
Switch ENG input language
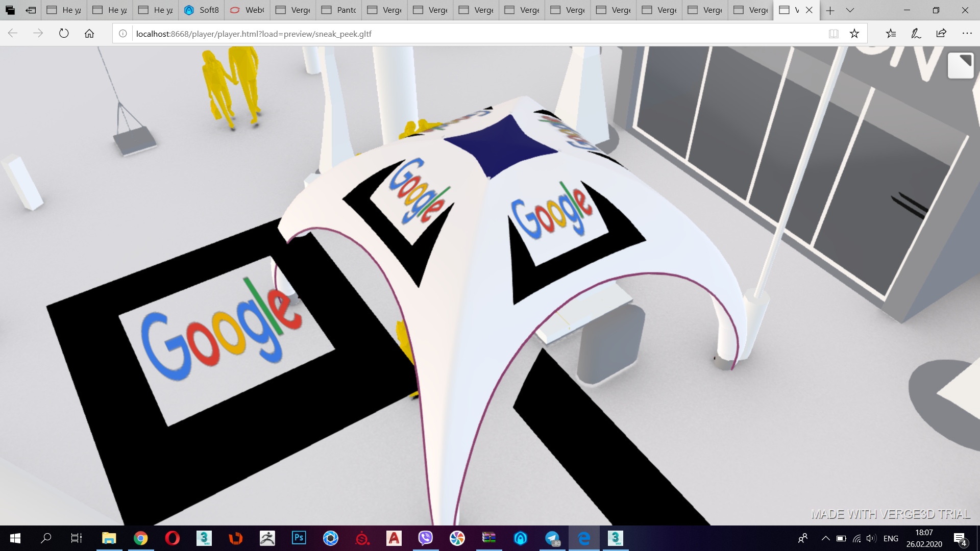click(x=891, y=538)
